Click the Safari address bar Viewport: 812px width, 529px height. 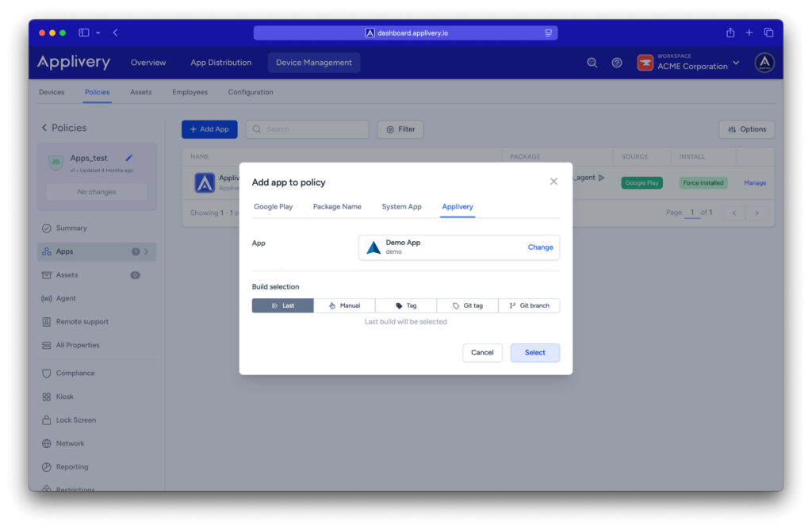point(405,33)
